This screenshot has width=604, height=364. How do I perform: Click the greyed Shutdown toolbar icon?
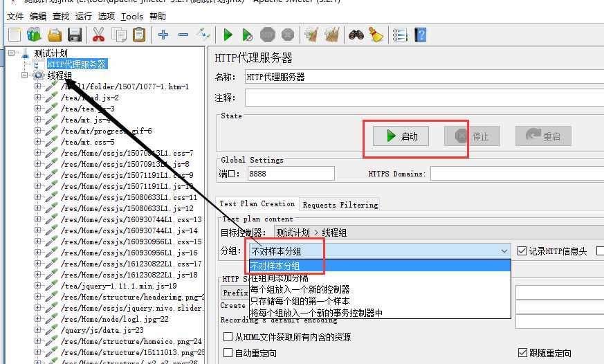(288, 35)
